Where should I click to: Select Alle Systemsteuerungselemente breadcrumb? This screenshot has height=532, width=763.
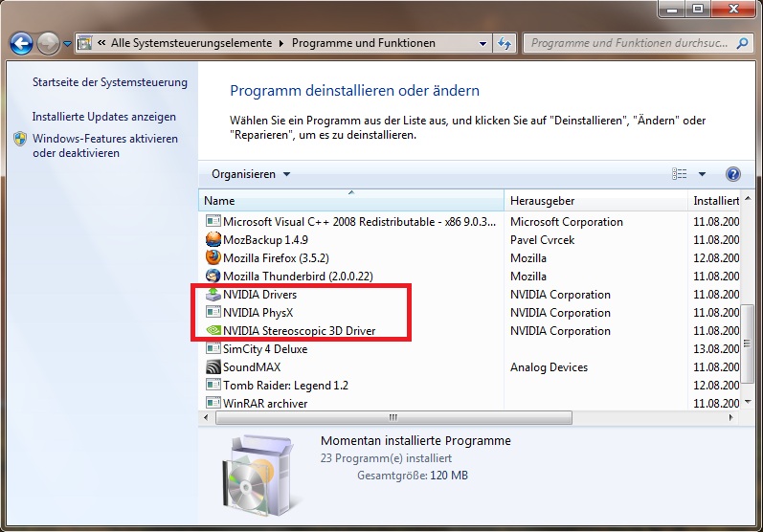click(x=191, y=43)
